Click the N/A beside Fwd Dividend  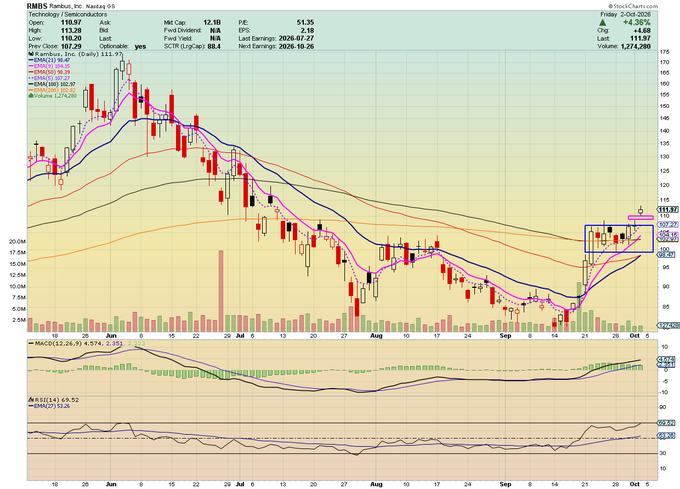pos(215,30)
